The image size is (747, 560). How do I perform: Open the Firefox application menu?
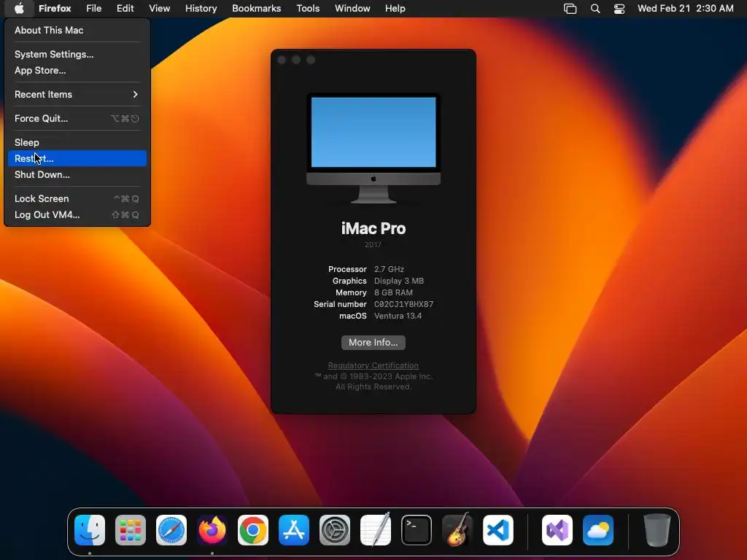click(55, 9)
